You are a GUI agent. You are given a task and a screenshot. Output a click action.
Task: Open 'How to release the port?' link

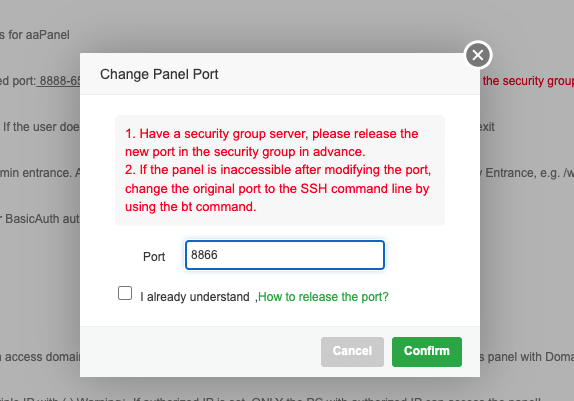tap(323, 297)
